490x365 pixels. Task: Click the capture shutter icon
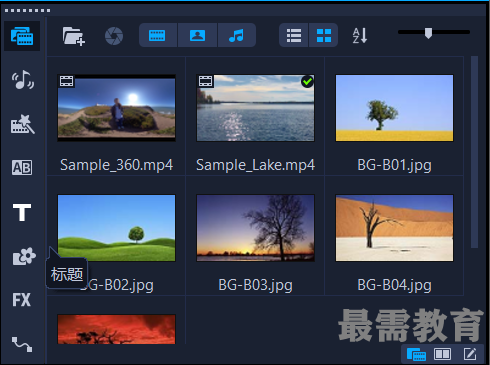point(114,36)
